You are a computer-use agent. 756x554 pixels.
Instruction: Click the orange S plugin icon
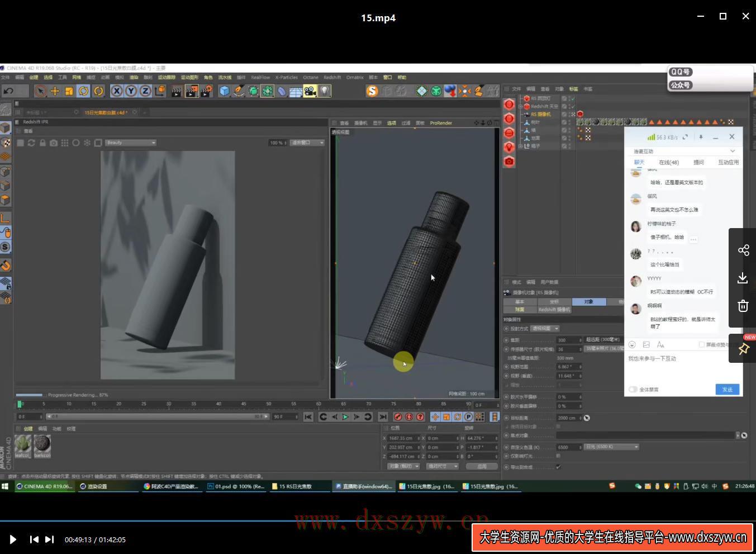coord(372,91)
